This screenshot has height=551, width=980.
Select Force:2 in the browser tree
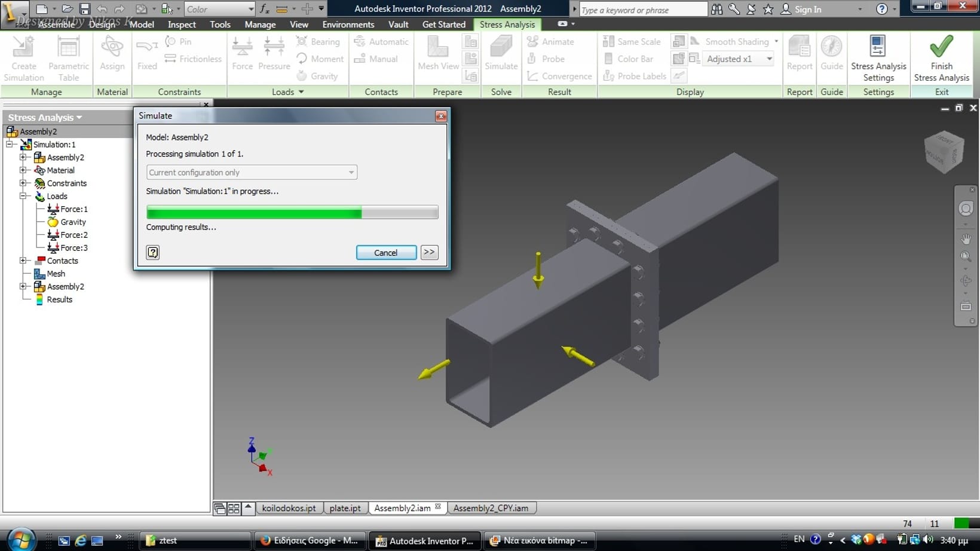[x=73, y=235]
